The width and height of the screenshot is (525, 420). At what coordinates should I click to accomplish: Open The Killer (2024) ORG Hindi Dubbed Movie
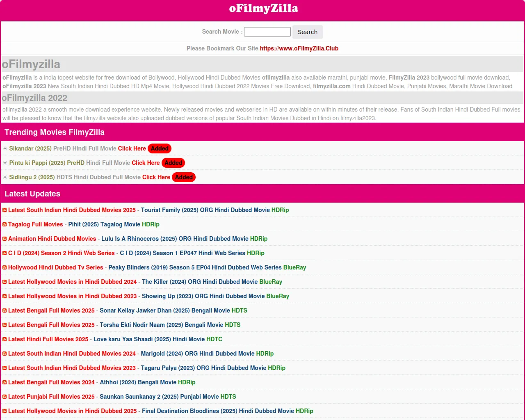(212, 282)
